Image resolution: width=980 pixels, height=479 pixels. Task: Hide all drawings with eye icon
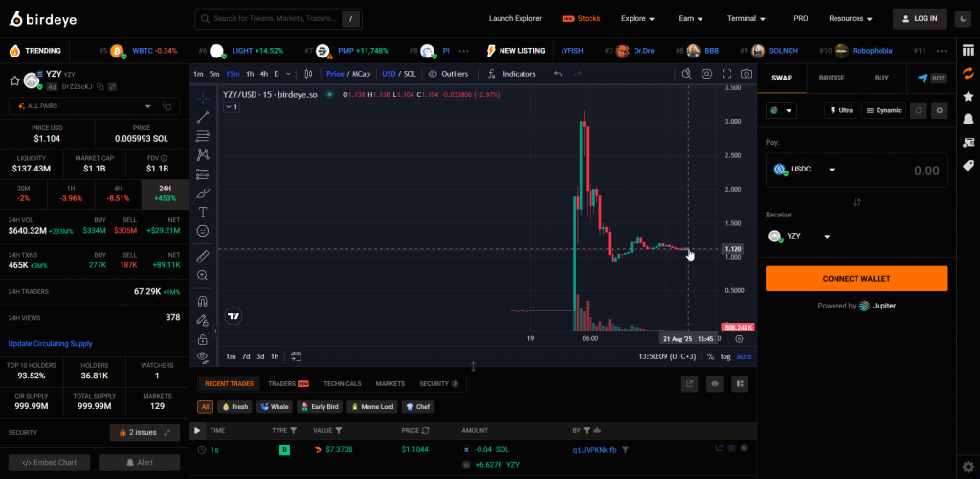pos(203,357)
